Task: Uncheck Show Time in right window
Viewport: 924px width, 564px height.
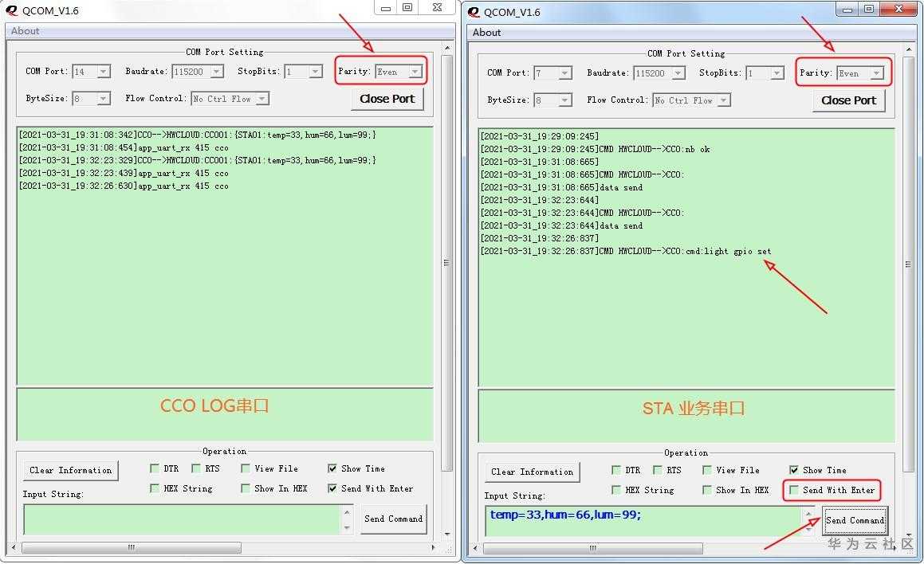Action: (794, 470)
